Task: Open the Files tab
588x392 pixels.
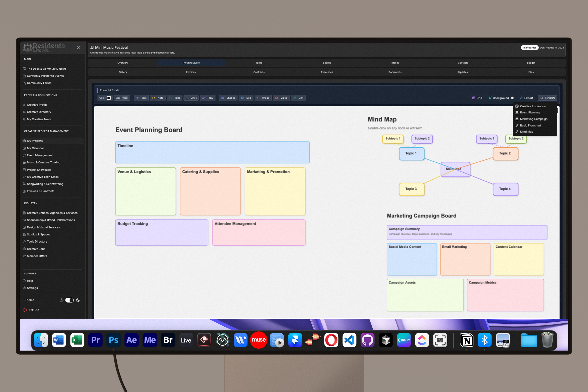Action: [531, 72]
